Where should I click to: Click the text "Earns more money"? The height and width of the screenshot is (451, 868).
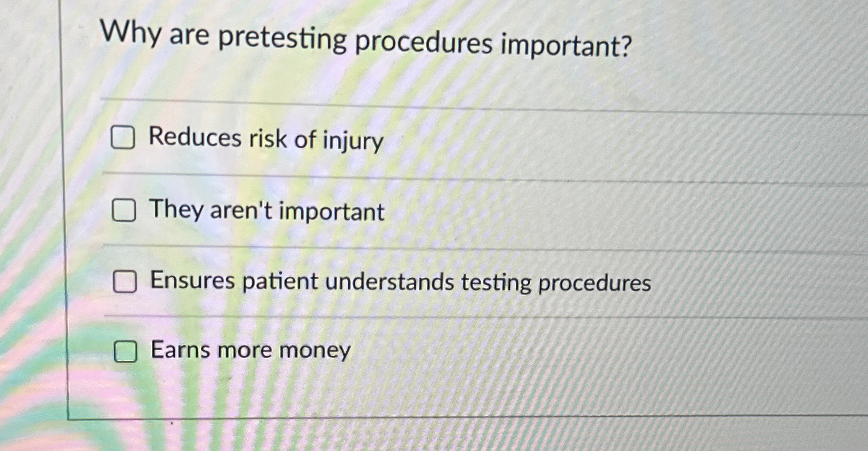coord(249,350)
